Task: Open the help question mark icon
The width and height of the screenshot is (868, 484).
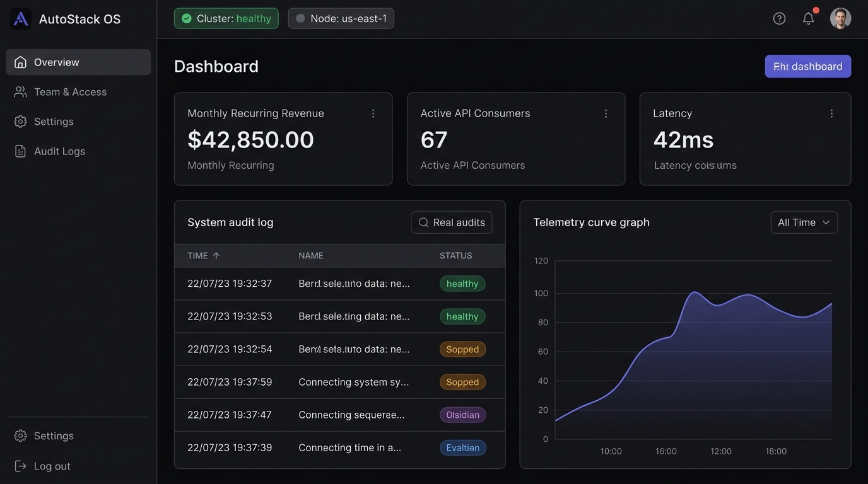Action: click(779, 18)
